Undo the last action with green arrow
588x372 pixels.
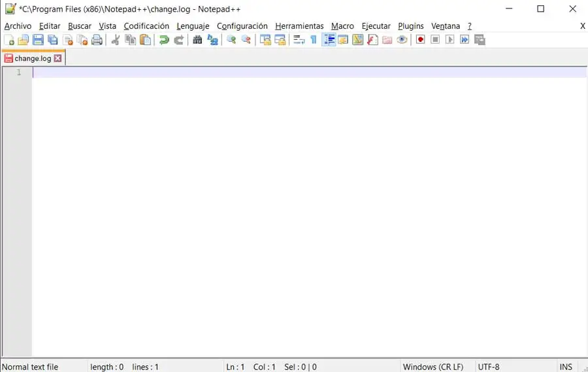pyautogui.click(x=164, y=40)
